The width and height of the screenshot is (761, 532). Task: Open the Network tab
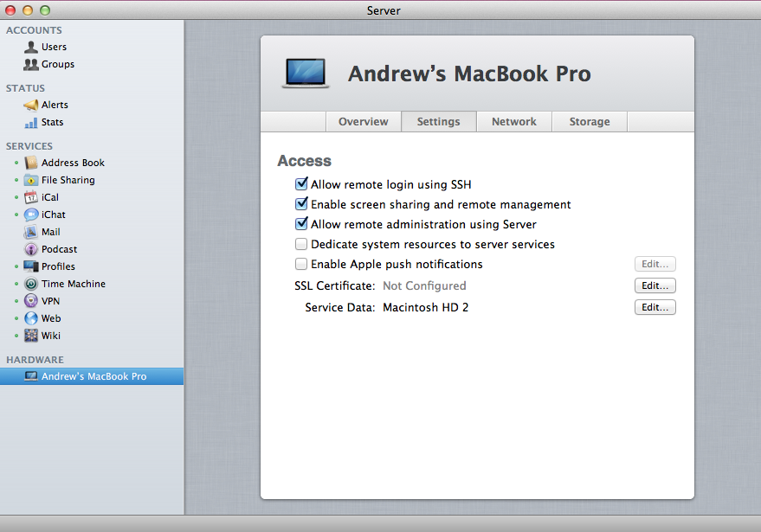pyautogui.click(x=514, y=122)
